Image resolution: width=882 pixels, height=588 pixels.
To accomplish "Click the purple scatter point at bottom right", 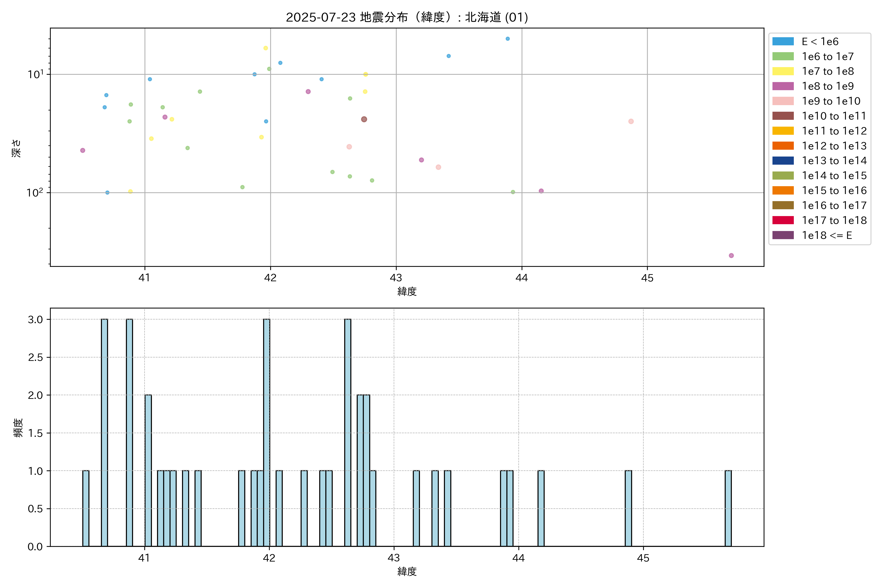I will pos(731,255).
